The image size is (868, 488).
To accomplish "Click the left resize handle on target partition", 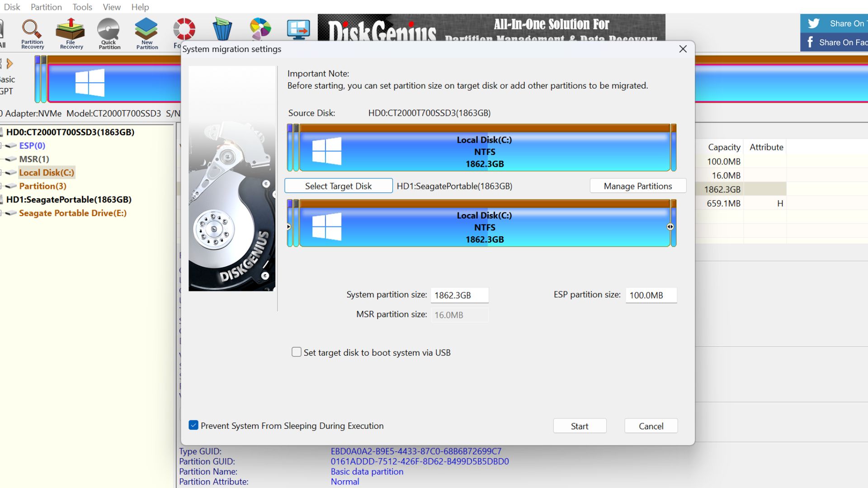I will [x=289, y=227].
